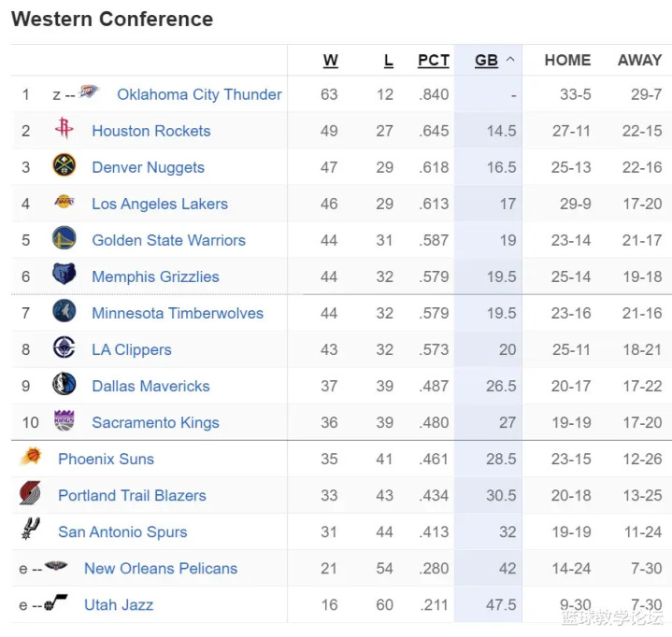Click the Utah Jazz note logo
672x637 pixels.
click(x=56, y=602)
